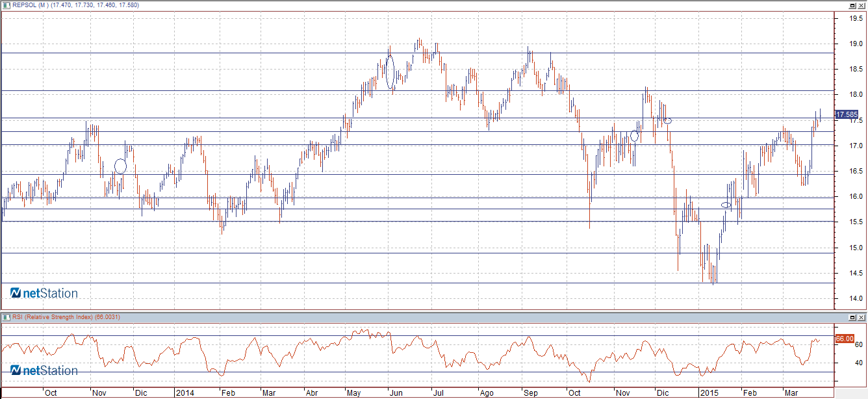Maximize the RSI indicator panel
This screenshot has width=868, height=399.
tap(852, 317)
